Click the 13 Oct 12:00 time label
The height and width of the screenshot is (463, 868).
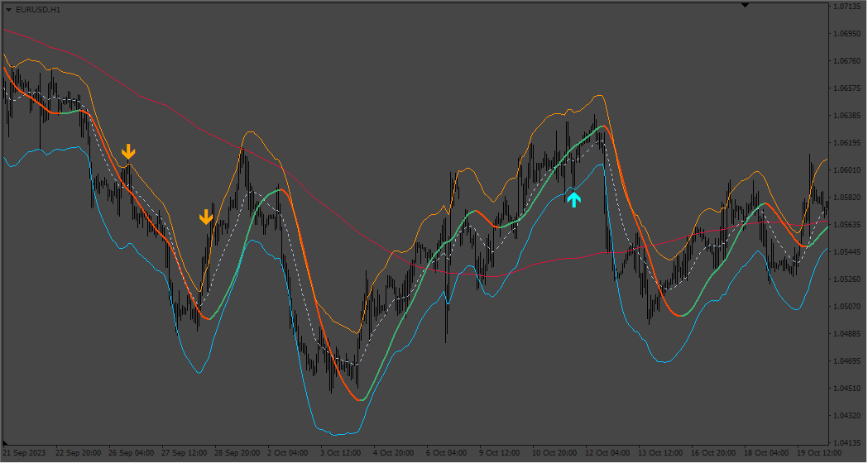660,453
